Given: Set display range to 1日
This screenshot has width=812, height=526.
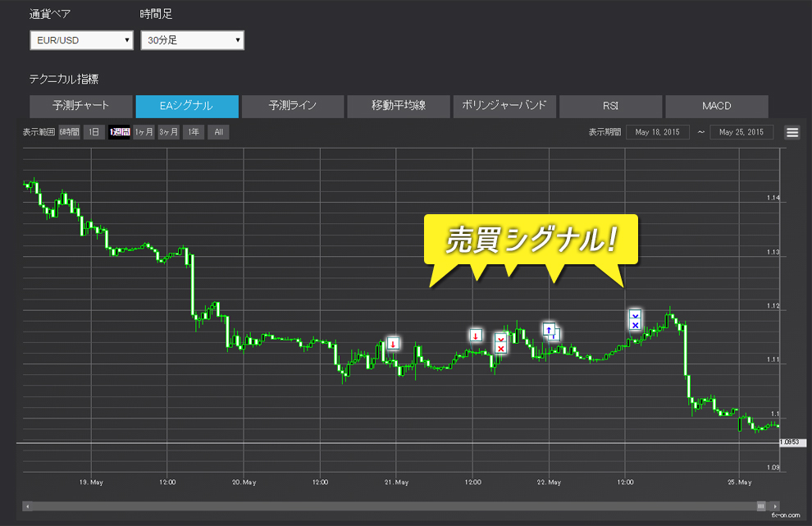Looking at the screenshot, I should (94, 132).
